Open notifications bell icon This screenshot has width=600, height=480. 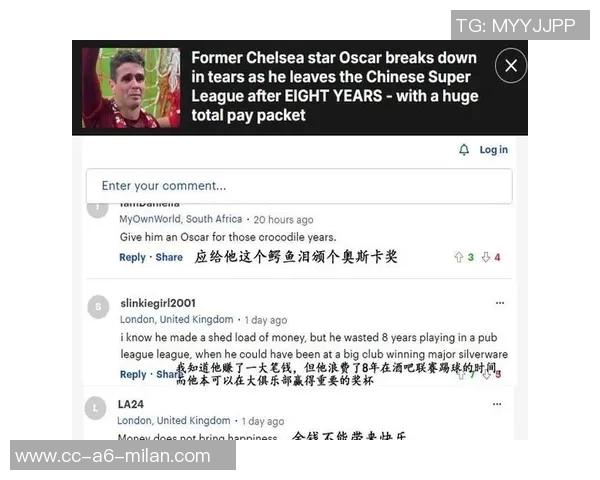(464, 150)
